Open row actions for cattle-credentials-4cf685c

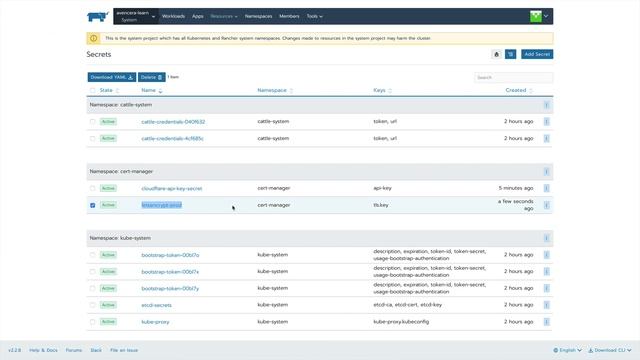[546, 138]
